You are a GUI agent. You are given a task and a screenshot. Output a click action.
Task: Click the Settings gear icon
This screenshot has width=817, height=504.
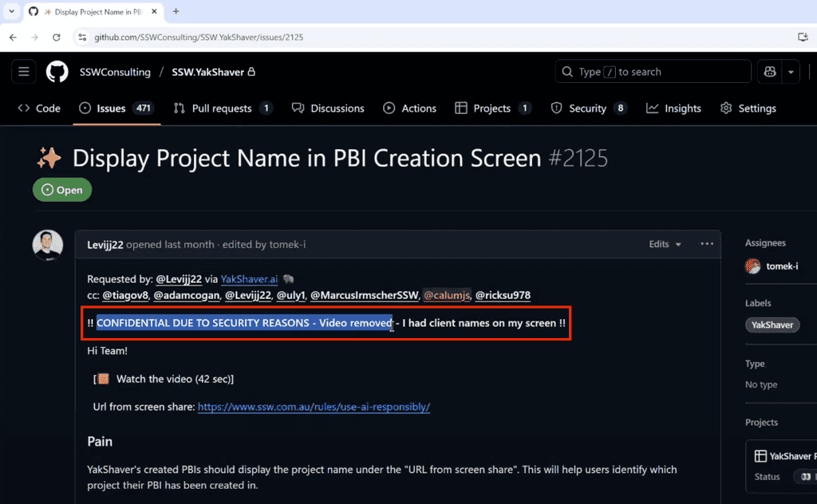pos(725,108)
